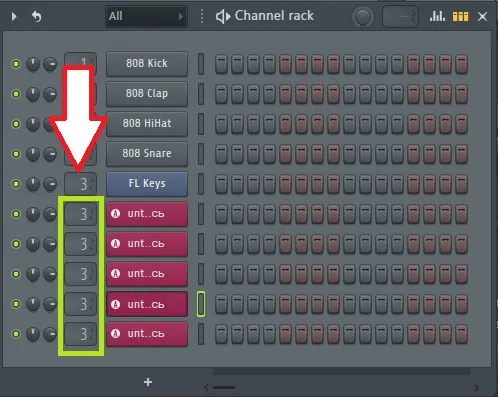Viewport: 498px width, 397px height.
Task: Enable first step of 808 Kick
Action: pos(221,64)
